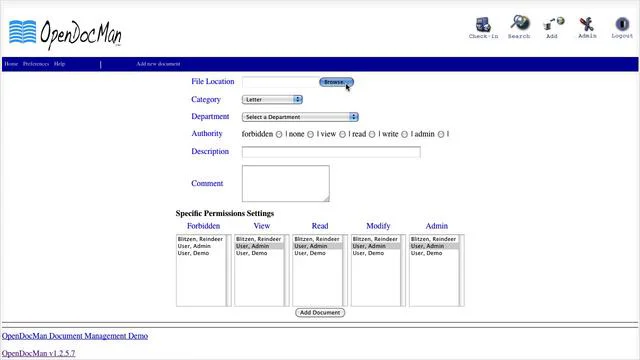Select the write authority radio button
The image size is (640, 360).
404,134
